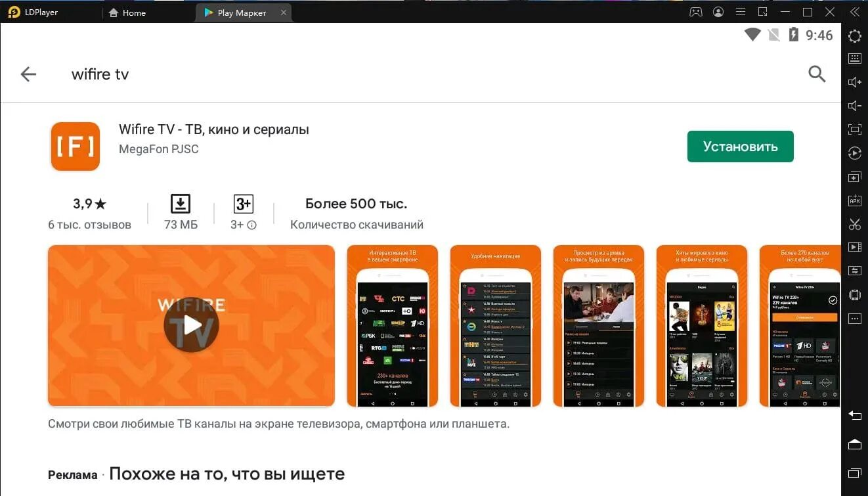Open the Интерактивное ТВ screenshot

392,326
